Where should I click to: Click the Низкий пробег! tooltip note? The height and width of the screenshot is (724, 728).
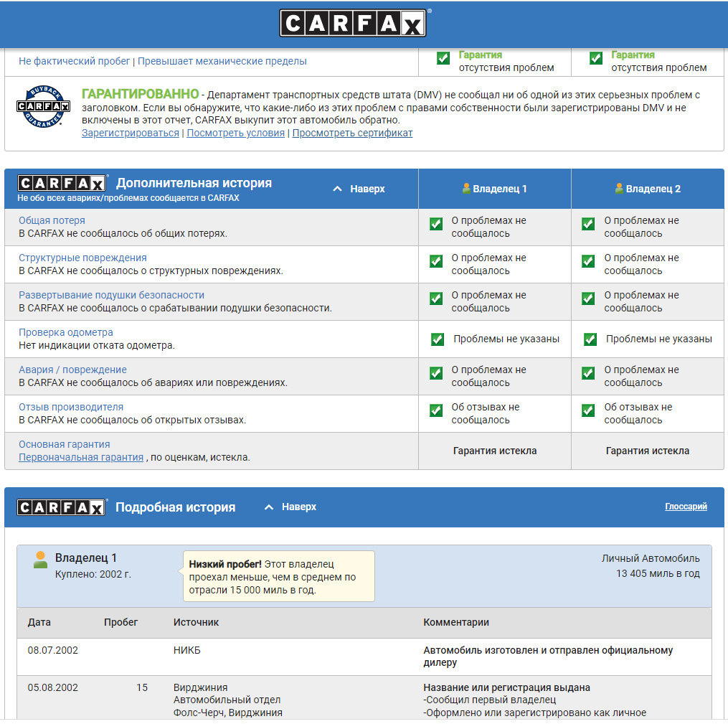[278, 577]
